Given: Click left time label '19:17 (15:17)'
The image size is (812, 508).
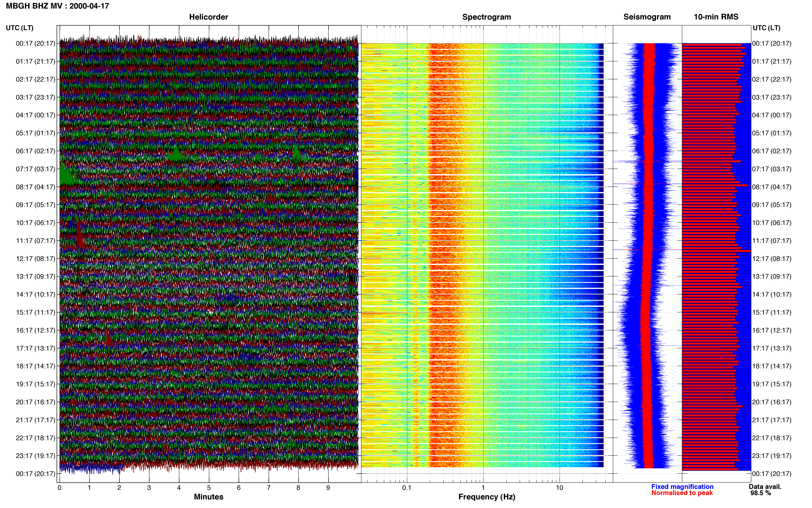Looking at the screenshot, I should point(36,384).
